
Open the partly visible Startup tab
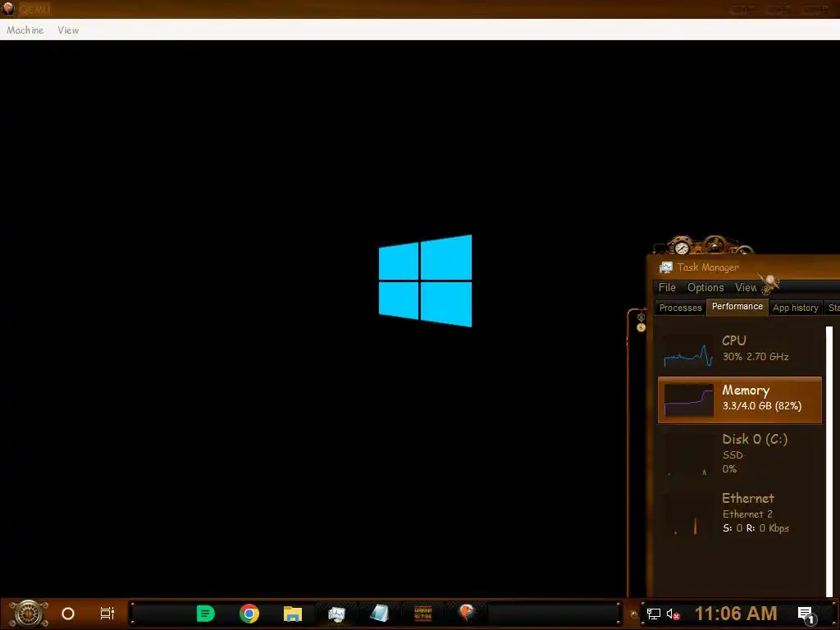pyautogui.click(x=833, y=308)
